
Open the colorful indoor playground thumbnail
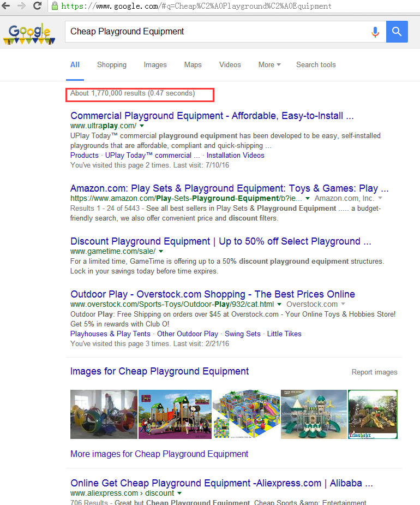[245, 414]
